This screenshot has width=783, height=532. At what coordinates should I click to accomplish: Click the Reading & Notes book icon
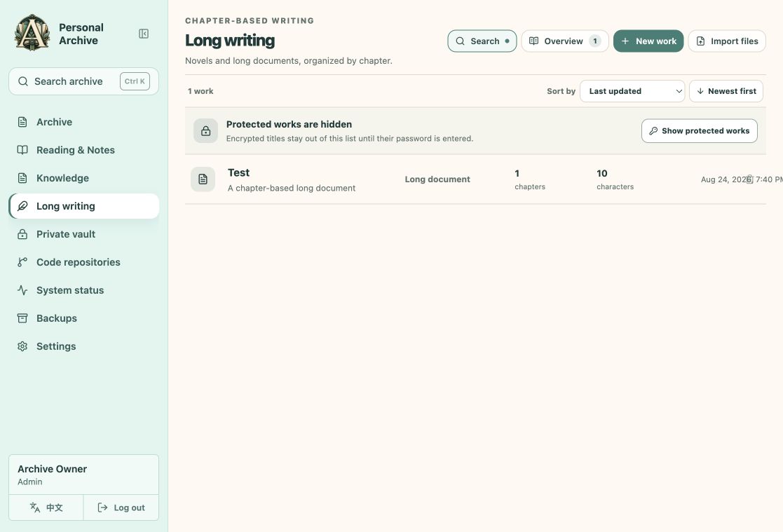pyautogui.click(x=22, y=150)
